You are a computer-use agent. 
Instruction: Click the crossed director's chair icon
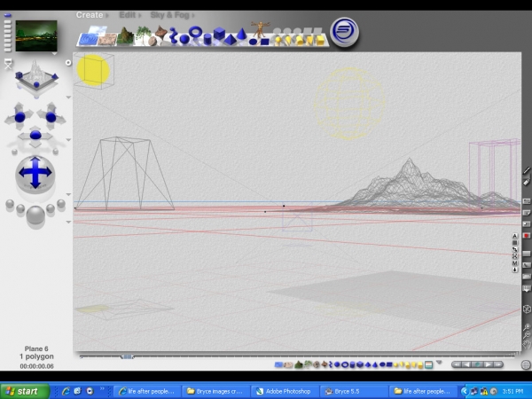tap(8, 64)
